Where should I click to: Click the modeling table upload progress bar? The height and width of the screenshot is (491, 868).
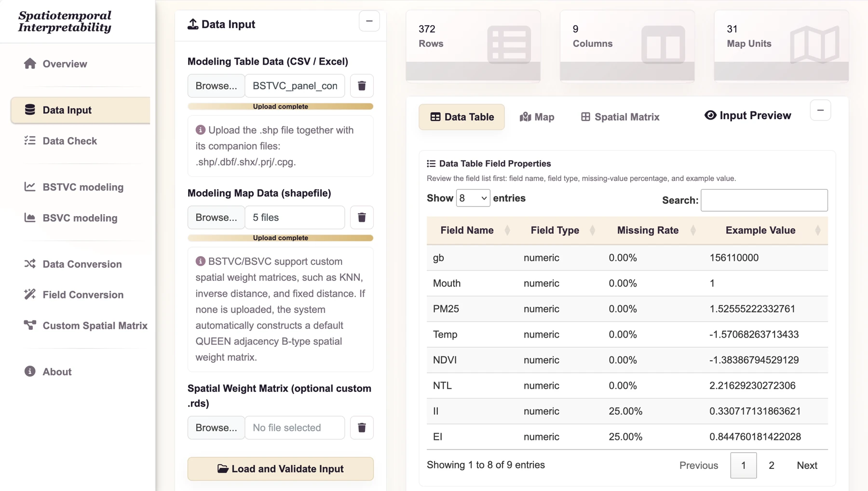point(281,107)
